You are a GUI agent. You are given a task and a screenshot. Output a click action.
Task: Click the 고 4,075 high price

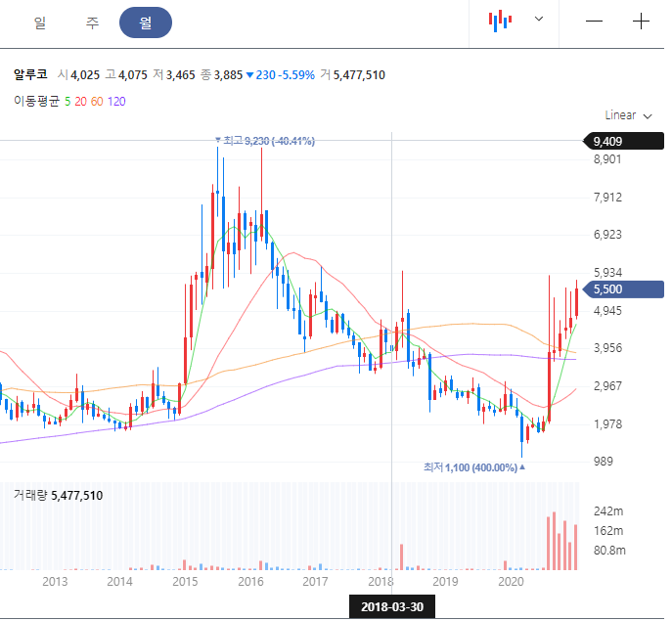[126, 75]
